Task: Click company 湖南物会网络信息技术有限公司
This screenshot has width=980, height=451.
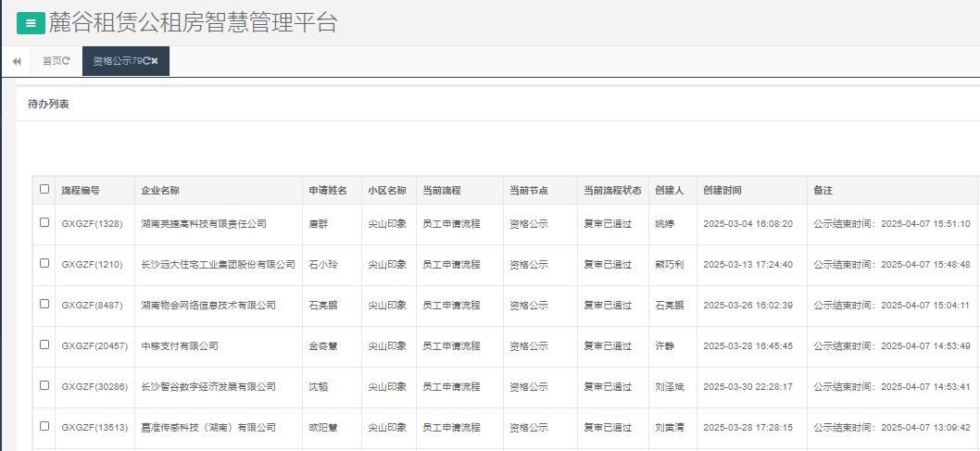Action: (208, 306)
